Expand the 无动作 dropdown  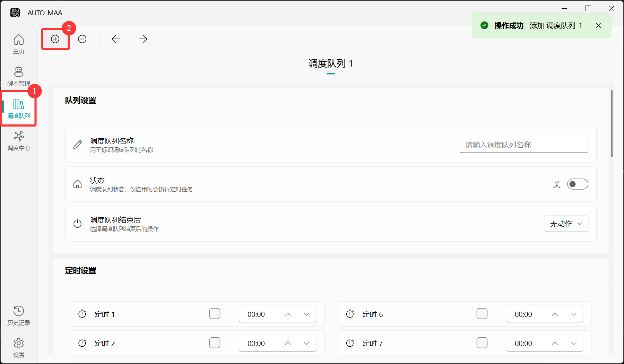pyautogui.click(x=566, y=224)
